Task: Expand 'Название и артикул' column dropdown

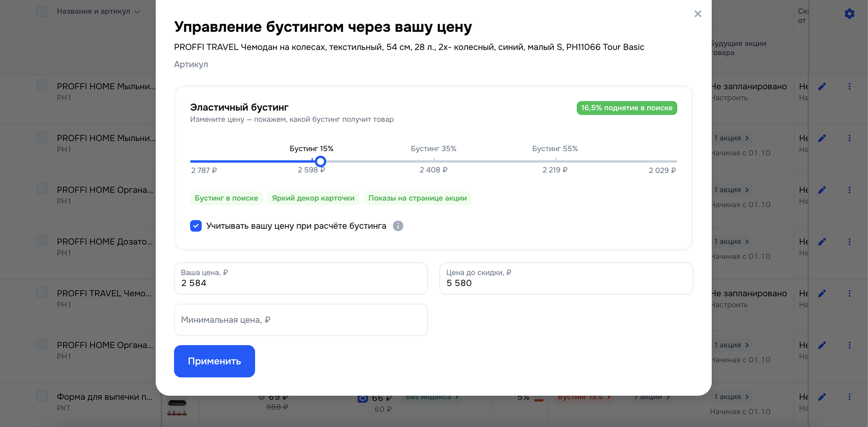Action: click(x=137, y=12)
